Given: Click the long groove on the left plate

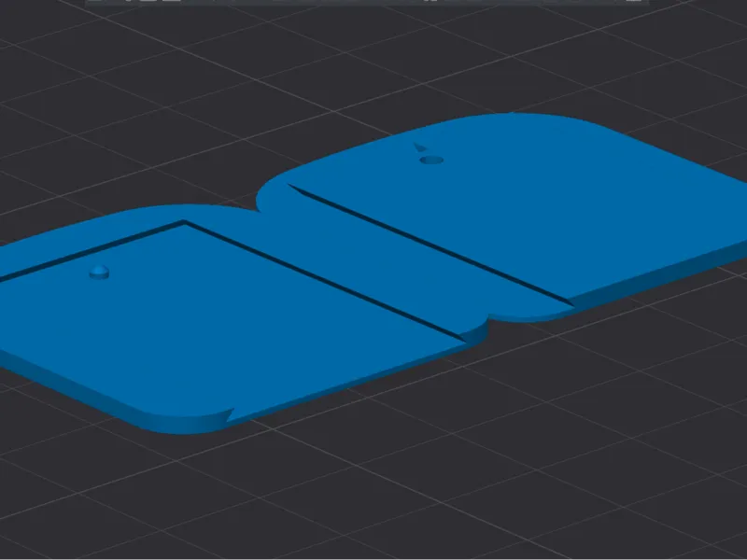Looking at the screenshot, I should coord(324,281).
